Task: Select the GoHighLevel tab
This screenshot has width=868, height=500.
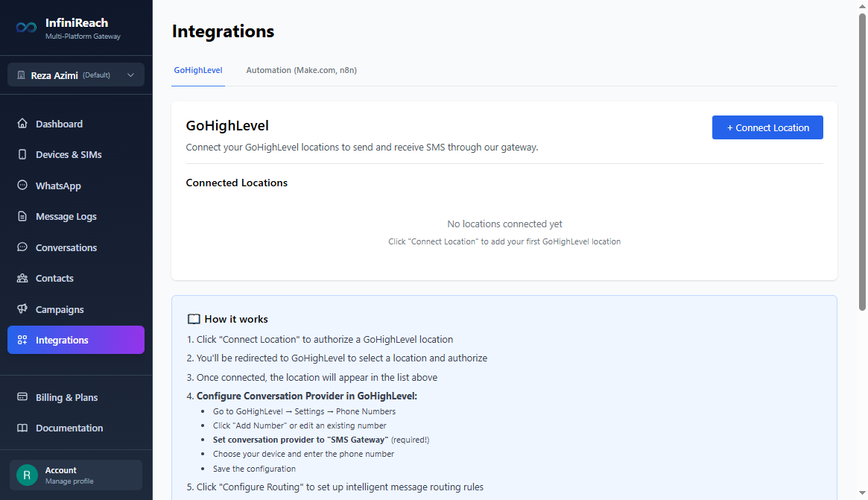Action: coord(197,69)
